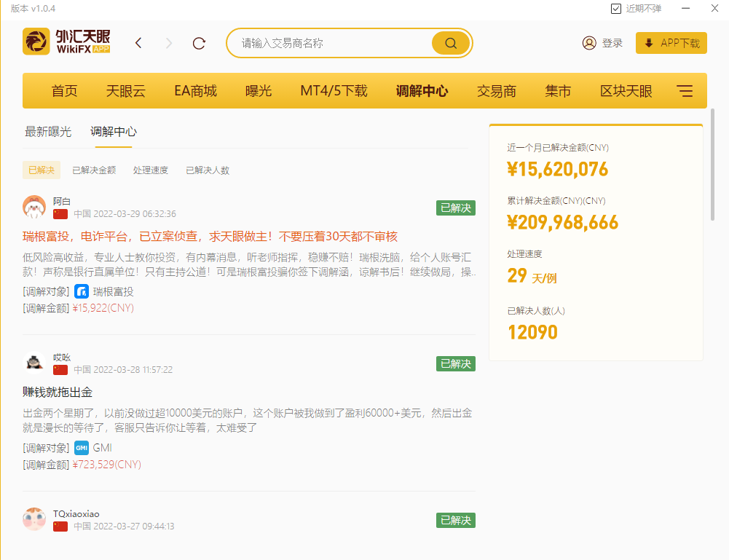Open the hamburger menu in navigation bar
This screenshot has width=729, height=560.
(x=685, y=91)
